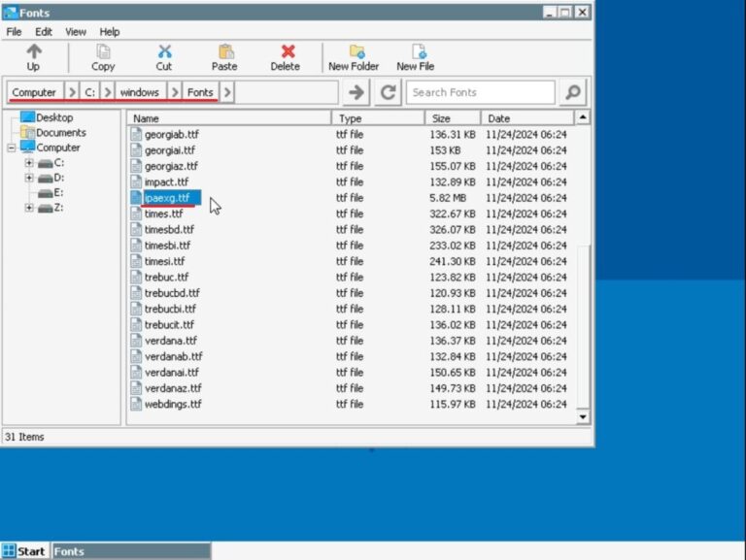Click the Paste clipboard icon
Image resolution: width=746 pixels, height=560 pixels.
(x=224, y=52)
